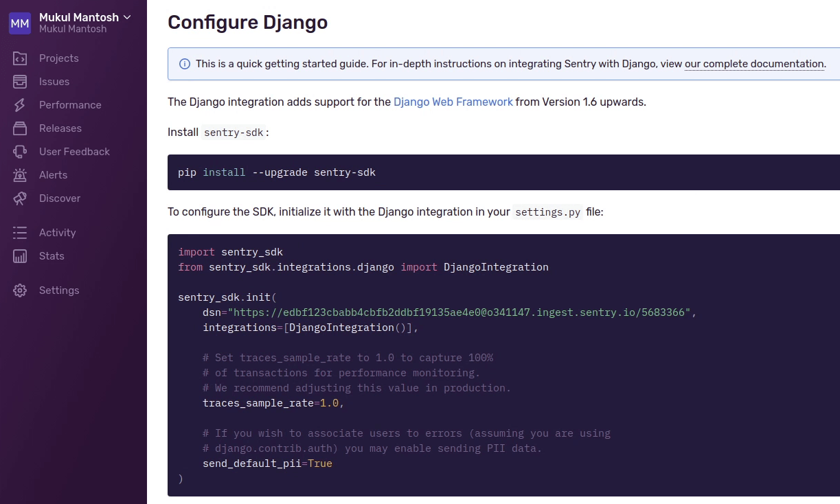Open the complete documentation link
Image resolution: width=840 pixels, height=504 pixels.
754,64
